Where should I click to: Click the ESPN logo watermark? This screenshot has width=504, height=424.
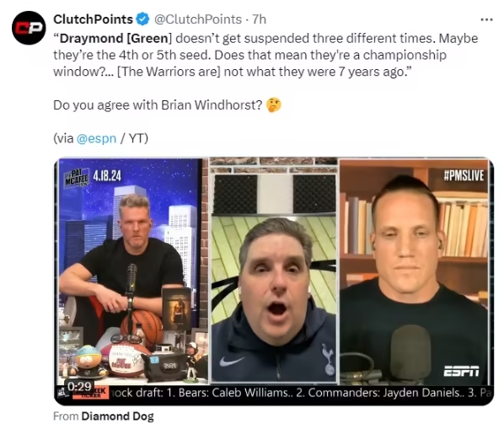point(461,371)
